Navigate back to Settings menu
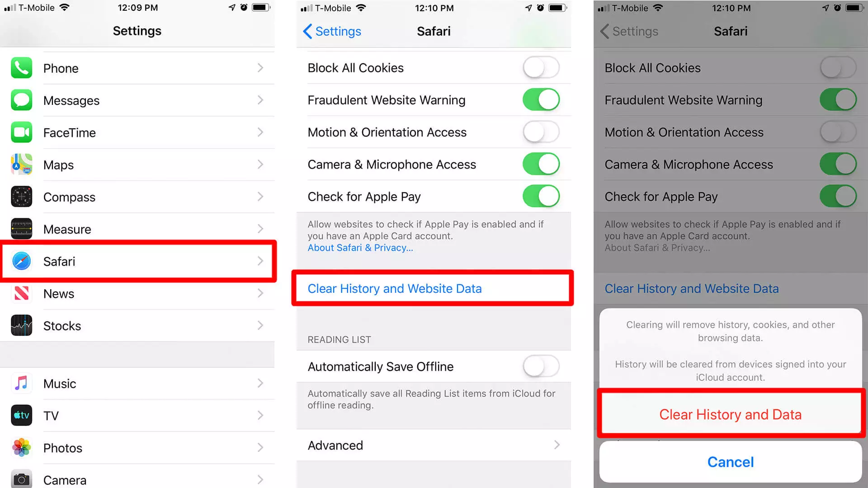The width and height of the screenshot is (868, 488). click(331, 31)
